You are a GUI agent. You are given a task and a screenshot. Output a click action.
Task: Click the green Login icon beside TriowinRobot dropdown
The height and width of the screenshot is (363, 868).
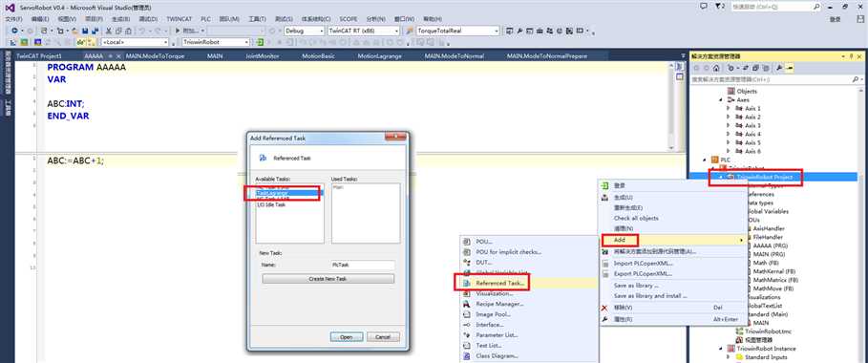pyautogui.click(x=260, y=42)
